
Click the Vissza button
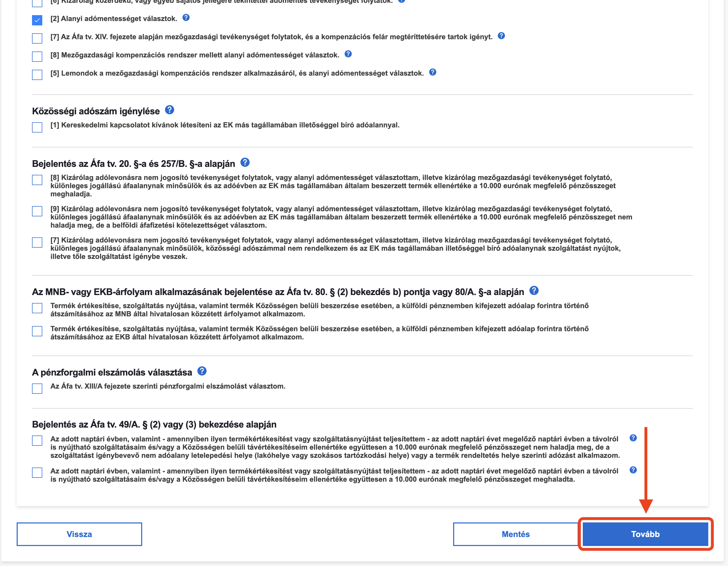pos(79,534)
